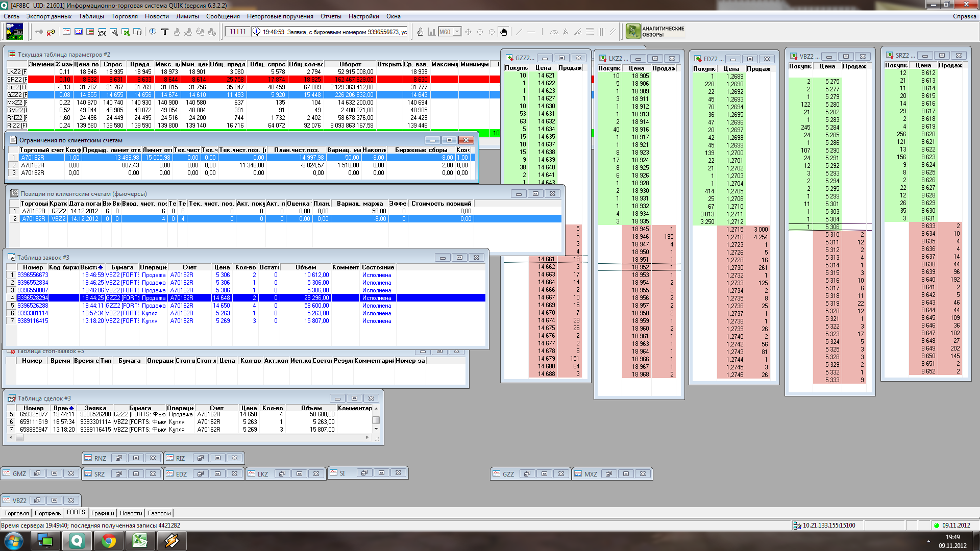The image size is (980, 551).
Task: Open the Торговля menu
Action: tap(124, 16)
